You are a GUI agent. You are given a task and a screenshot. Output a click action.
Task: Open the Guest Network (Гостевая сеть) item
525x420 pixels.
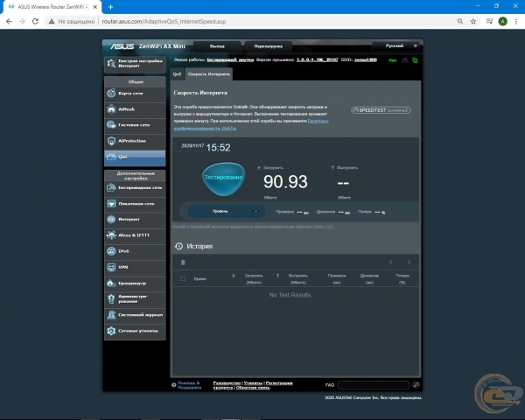click(x=135, y=125)
